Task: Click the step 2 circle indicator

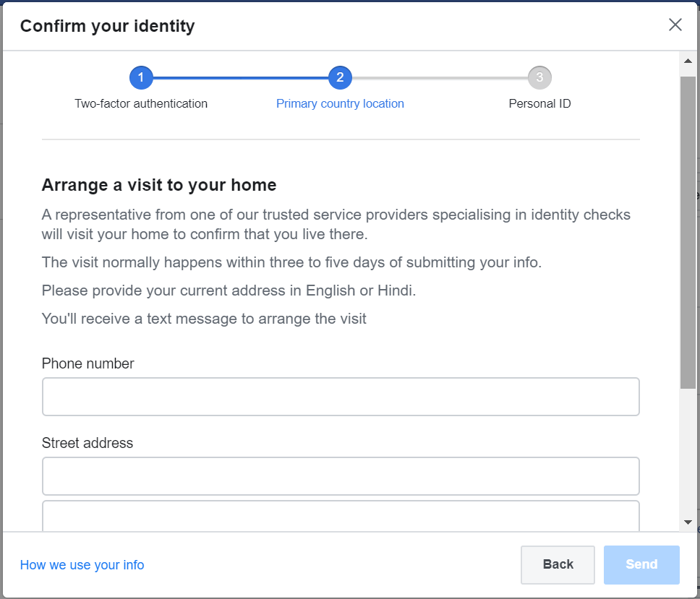Action: pyautogui.click(x=340, y=77)
